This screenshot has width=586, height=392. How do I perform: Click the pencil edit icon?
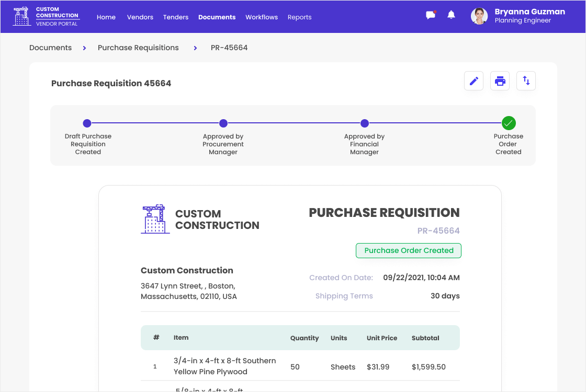pos(474,81)
